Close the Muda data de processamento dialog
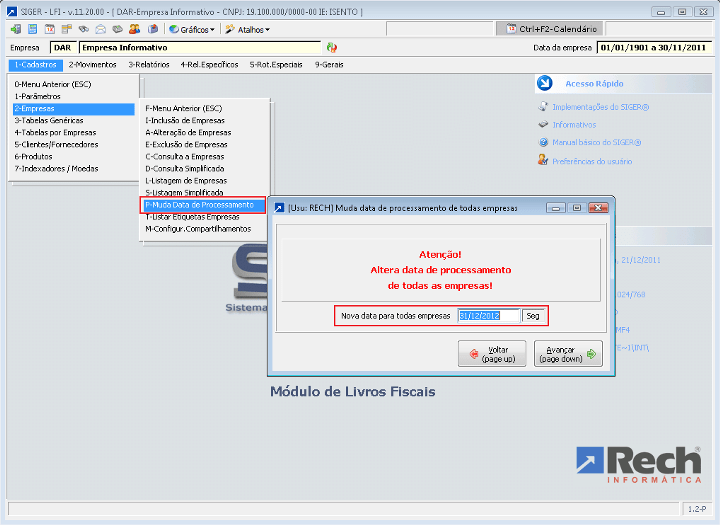The image size is (720, 525). 598,208
